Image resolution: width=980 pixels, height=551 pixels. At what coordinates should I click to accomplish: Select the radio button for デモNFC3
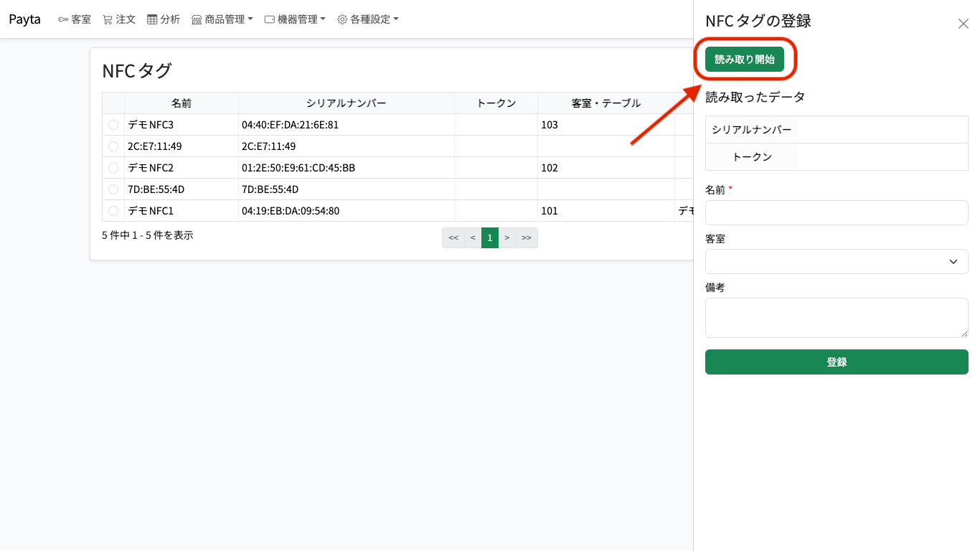coord(113,125)
